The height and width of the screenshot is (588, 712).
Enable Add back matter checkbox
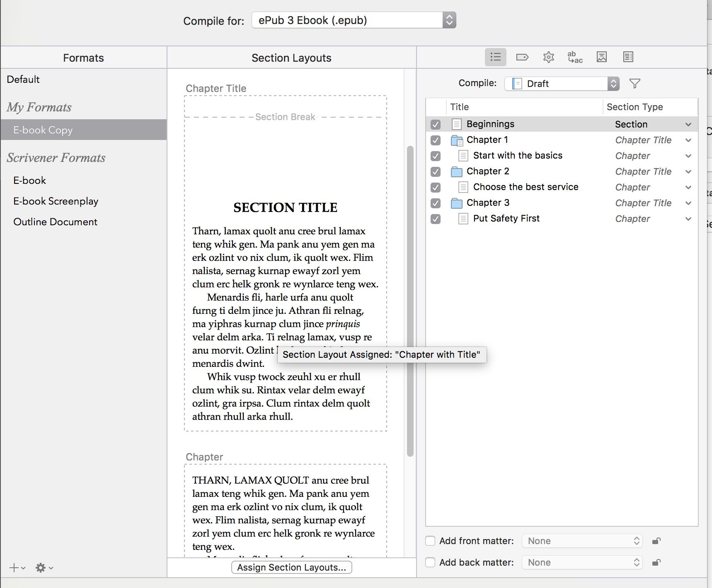point(430,562)
